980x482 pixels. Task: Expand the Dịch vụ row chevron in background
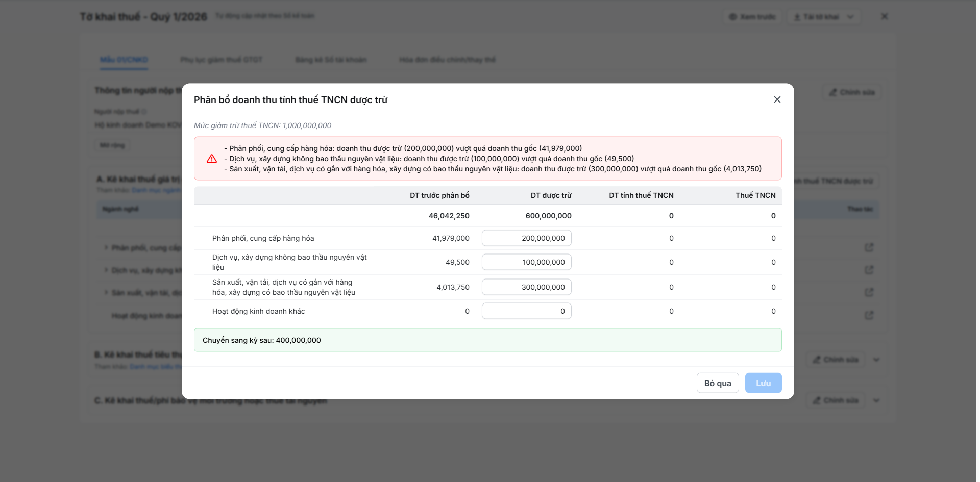tap(106, 270)
